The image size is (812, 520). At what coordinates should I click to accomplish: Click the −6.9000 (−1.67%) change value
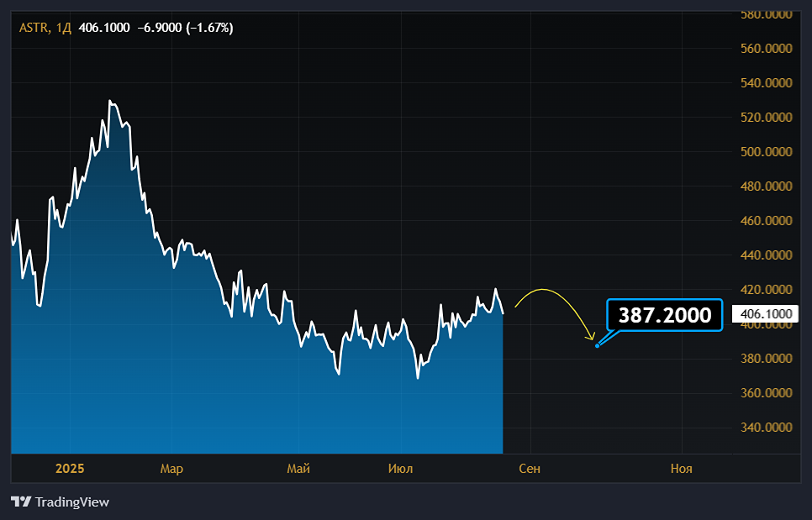tap(186, 28)
